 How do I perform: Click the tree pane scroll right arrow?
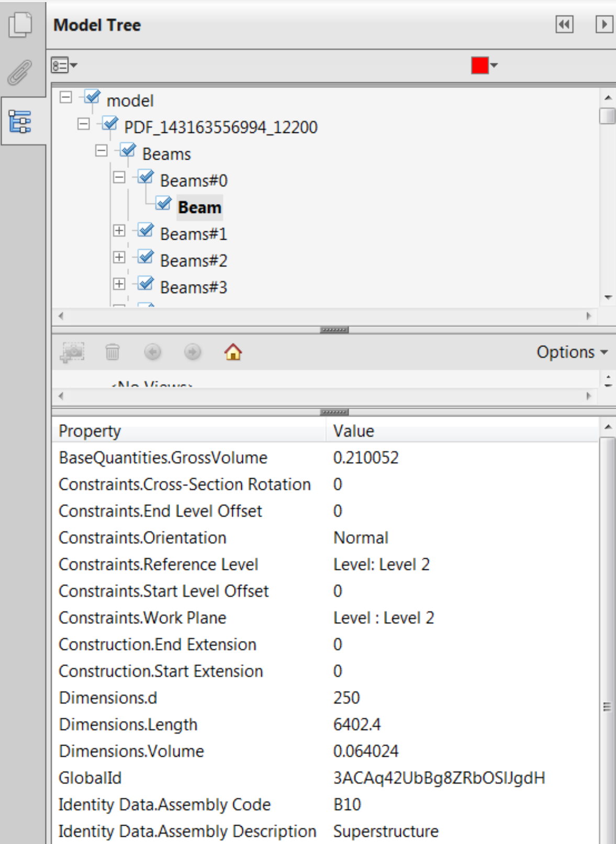tap(589, 316)
